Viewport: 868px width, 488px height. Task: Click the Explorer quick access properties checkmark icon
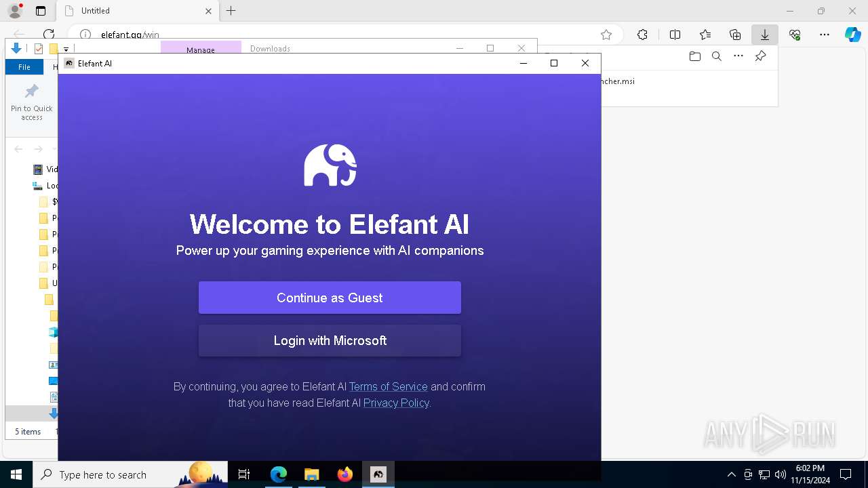click(x=39, y=49)
